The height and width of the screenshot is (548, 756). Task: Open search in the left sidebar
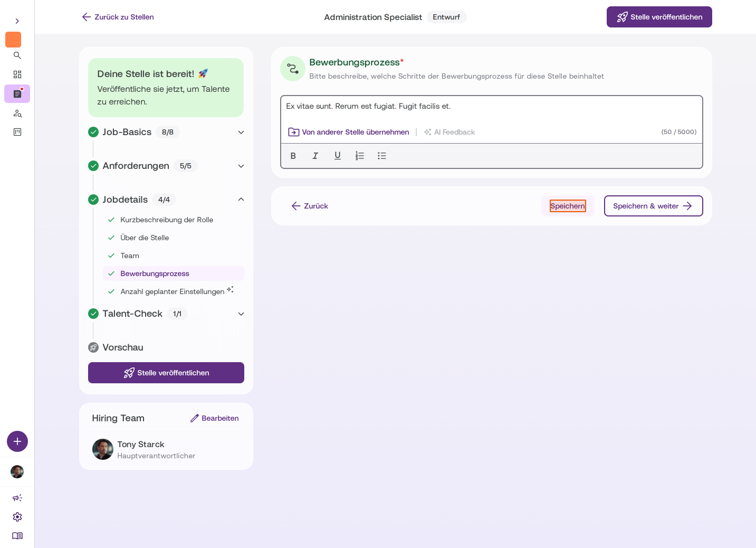click(17, 55)
